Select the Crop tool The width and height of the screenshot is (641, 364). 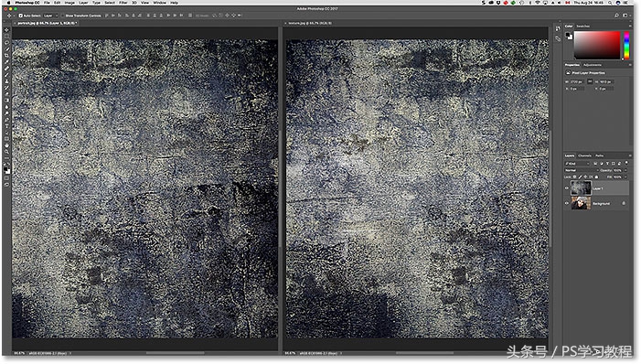[x=6, y=55]
